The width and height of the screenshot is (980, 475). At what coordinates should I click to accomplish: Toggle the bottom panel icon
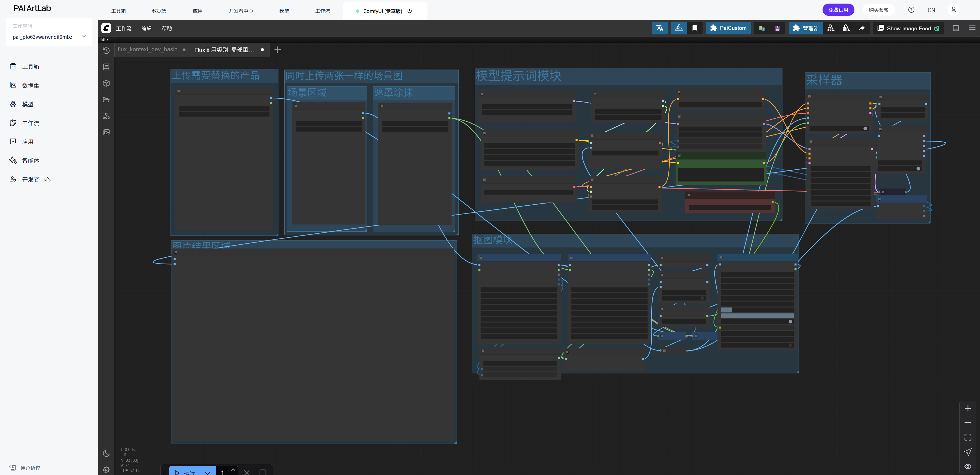point(956,28)
